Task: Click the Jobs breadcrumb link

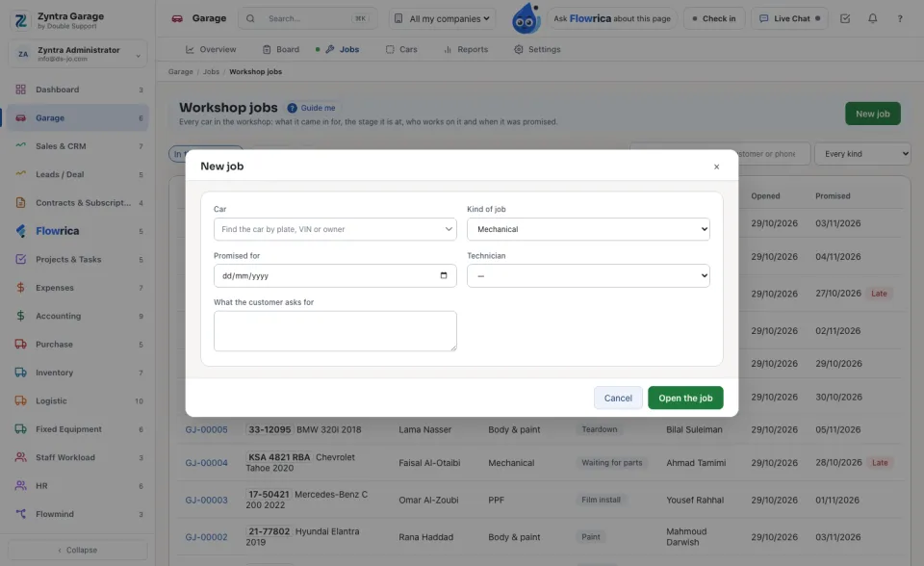Action: [x=211, y=72]
